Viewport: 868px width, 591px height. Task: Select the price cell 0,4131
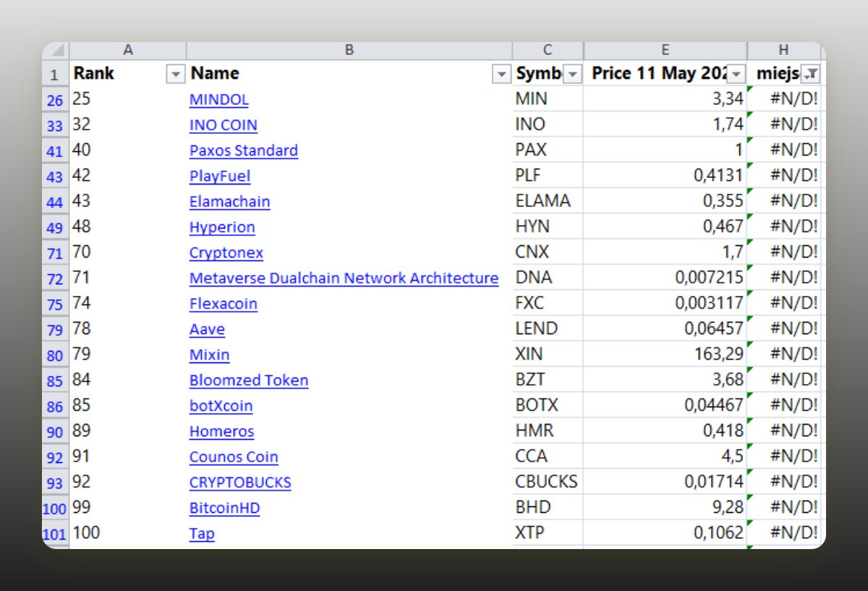(665, 177)
